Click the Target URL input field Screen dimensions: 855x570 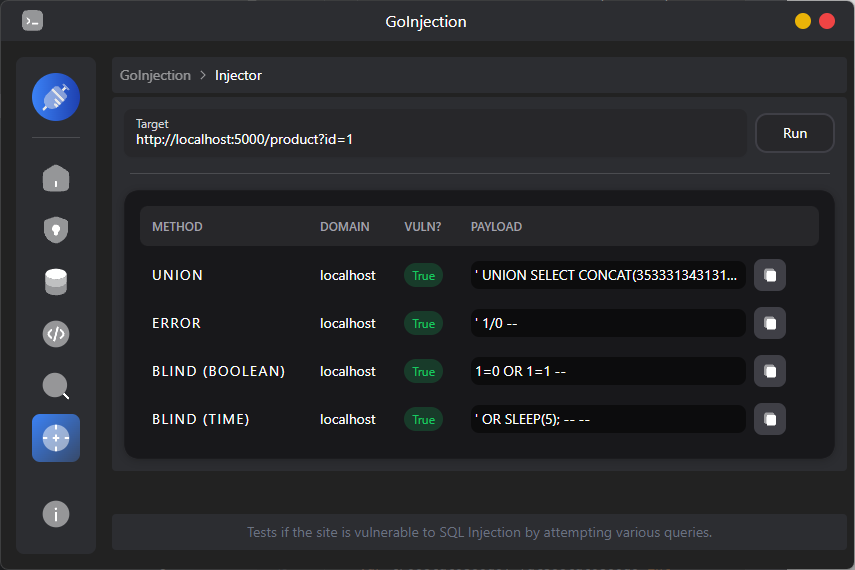(435, 133)
